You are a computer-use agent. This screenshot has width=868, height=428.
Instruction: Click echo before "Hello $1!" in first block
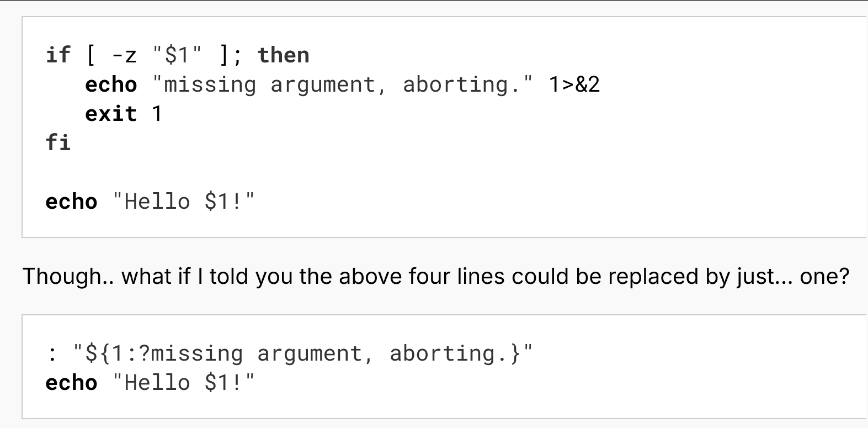tap(71, 202)
